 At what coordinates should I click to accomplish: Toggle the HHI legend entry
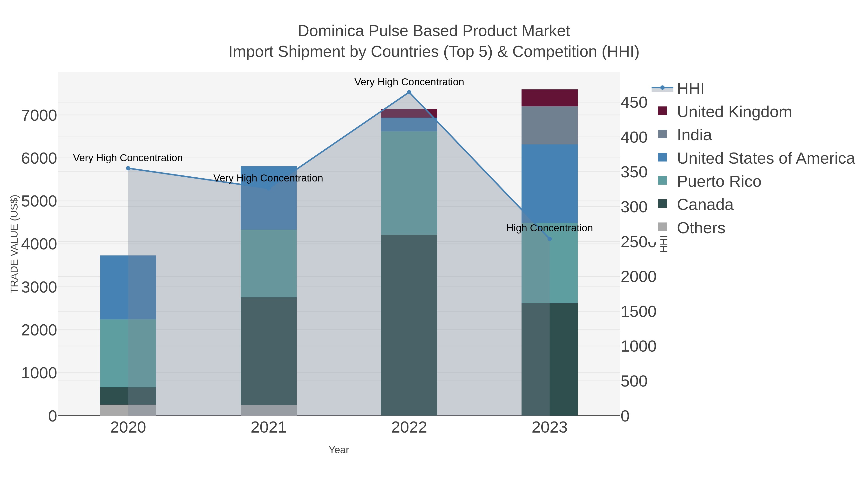point(678,89)
